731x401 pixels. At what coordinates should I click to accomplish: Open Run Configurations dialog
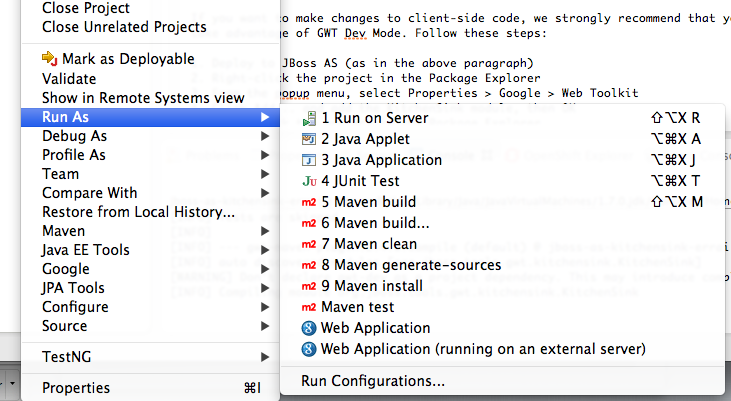coord(373,380)
